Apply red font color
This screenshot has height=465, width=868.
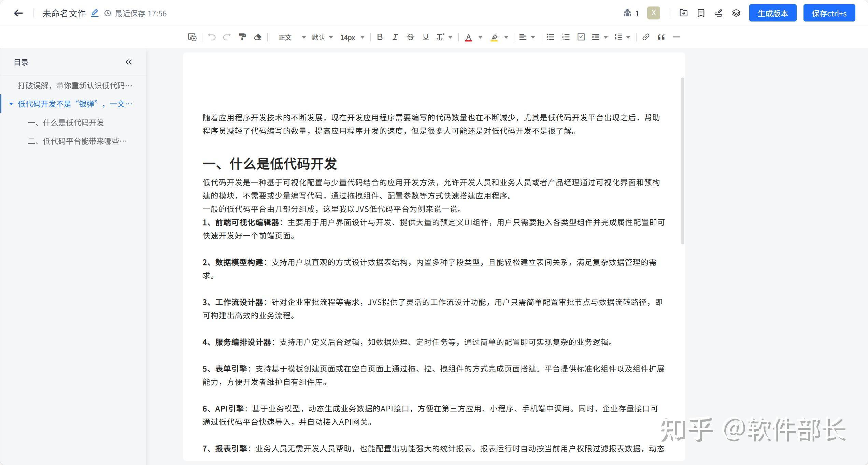coord(469,37)
